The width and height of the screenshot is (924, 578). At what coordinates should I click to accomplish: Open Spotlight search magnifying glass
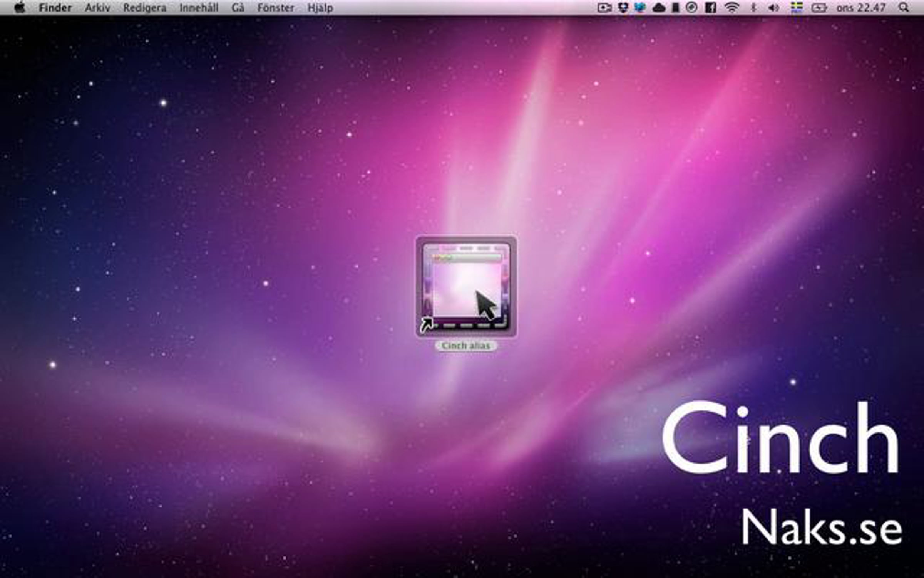tap(904, 8)
